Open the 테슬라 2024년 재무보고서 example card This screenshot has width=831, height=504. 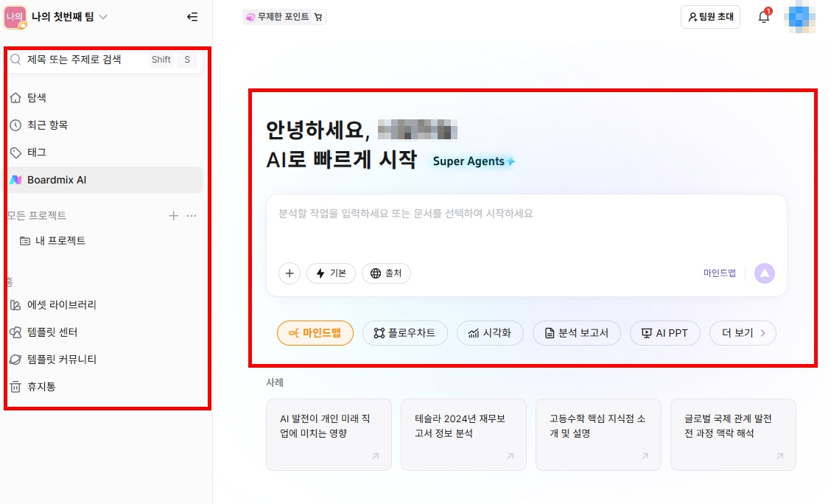click(463, 435)
